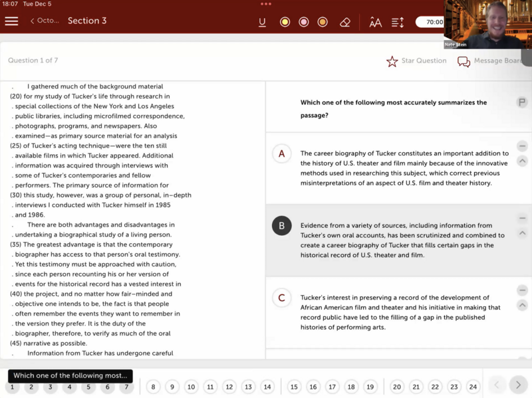Collapse answer choice C
Screen dimensions: 532x398
(x=522, y=306)
